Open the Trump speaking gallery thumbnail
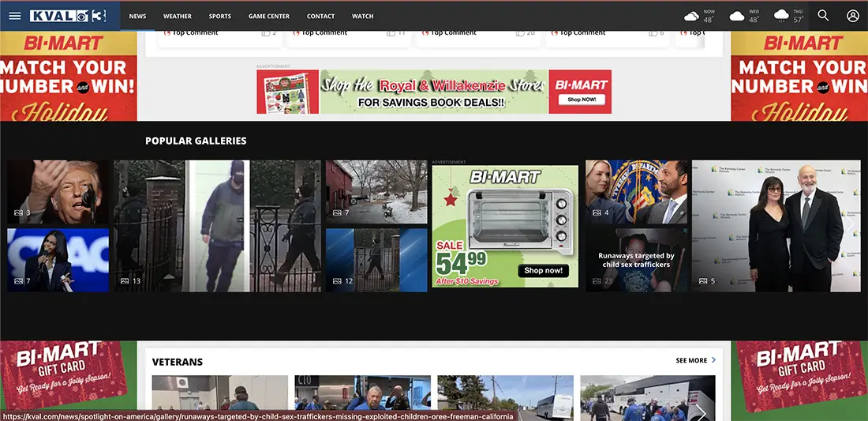This screenshot has height=421, width=868. click(x=58, y=192)
